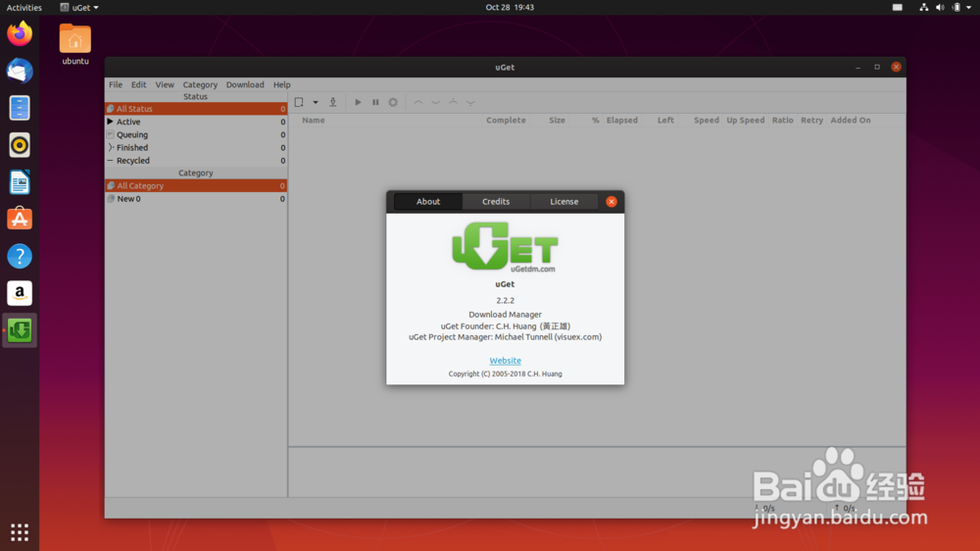Open Rhythmbox from the dock
Image resolution: width=980 pixels, height=551 pixels.
coord(20,145)
